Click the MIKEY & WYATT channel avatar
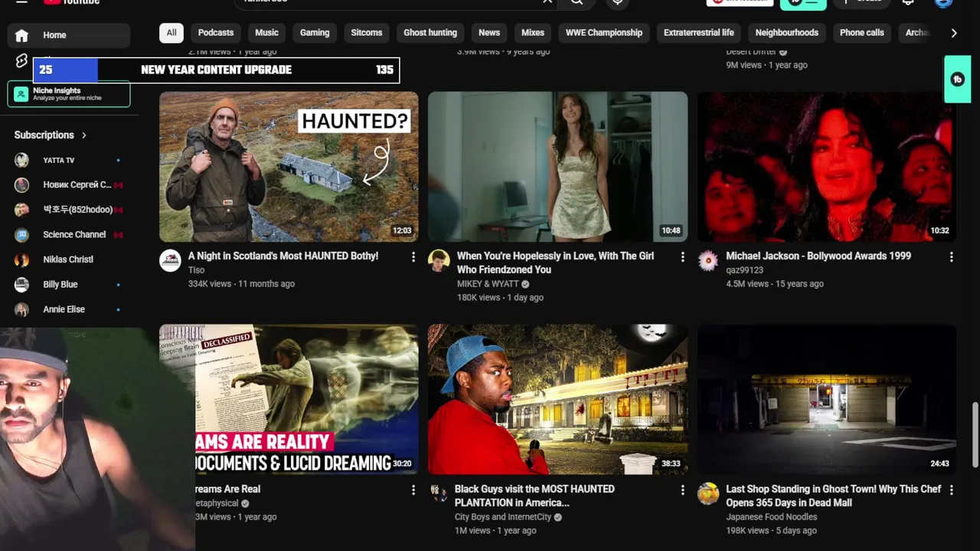Image resolution: width=980 pixels, height=551 pixels. coord(439,260)
